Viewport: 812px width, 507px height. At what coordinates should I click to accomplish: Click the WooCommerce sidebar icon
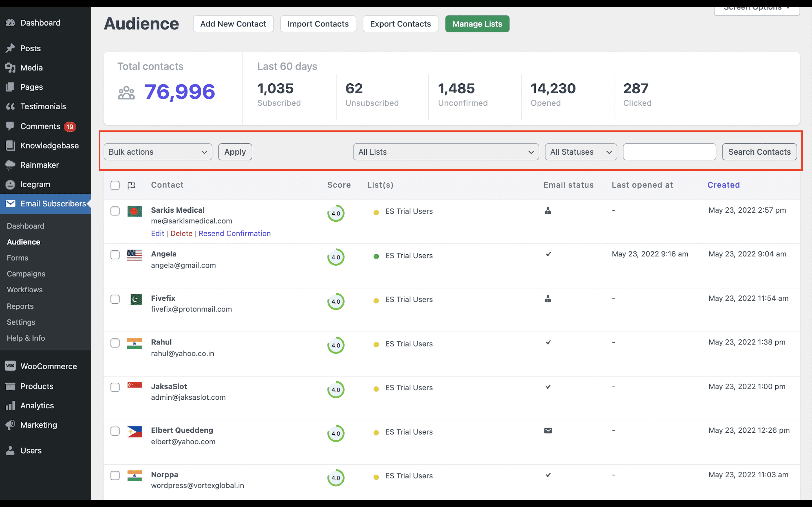10,366
